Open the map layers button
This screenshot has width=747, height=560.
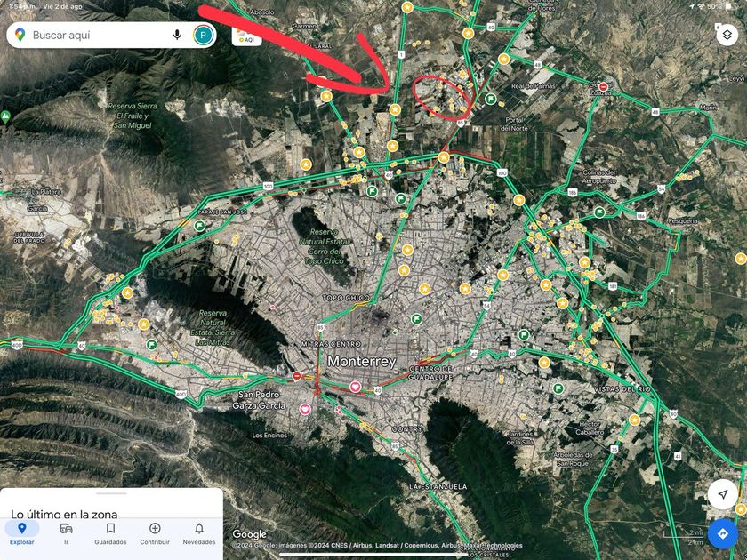(727, 35)
